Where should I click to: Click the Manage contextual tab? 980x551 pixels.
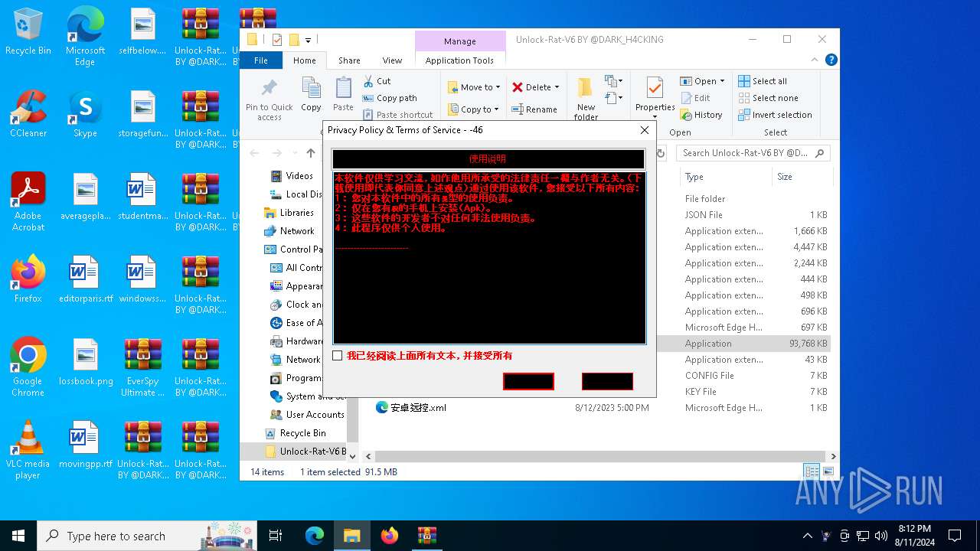459,41
